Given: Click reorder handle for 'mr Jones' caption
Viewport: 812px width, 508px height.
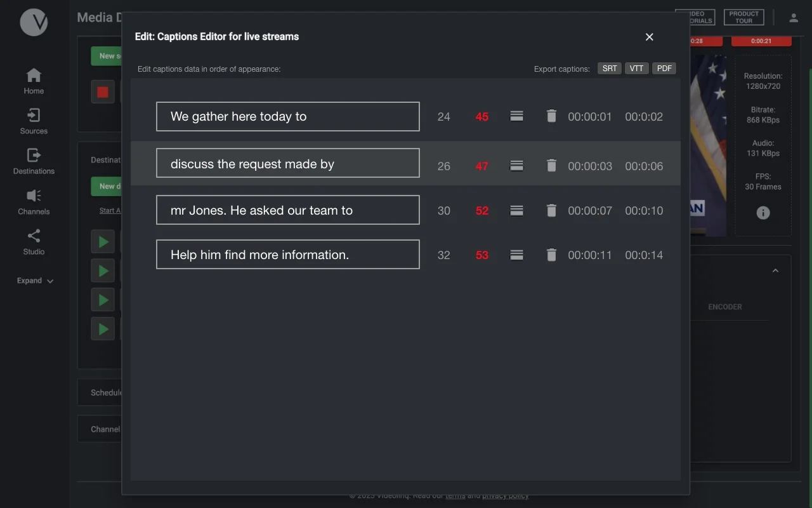Looking at the screenshot, I should (517, 210).
